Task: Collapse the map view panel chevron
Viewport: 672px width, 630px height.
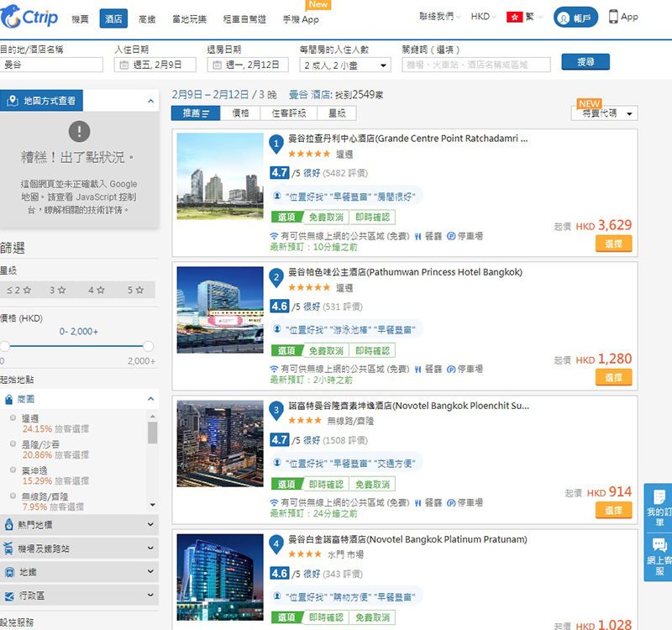Action: pyautogui.click(x=150, y=101)
